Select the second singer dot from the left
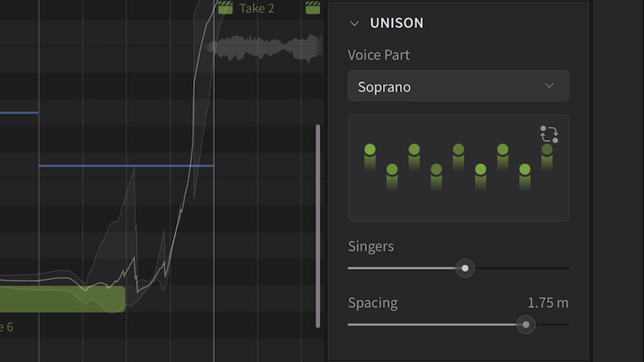The height and width of the screenshot is (362, 644). click(392, 170)
